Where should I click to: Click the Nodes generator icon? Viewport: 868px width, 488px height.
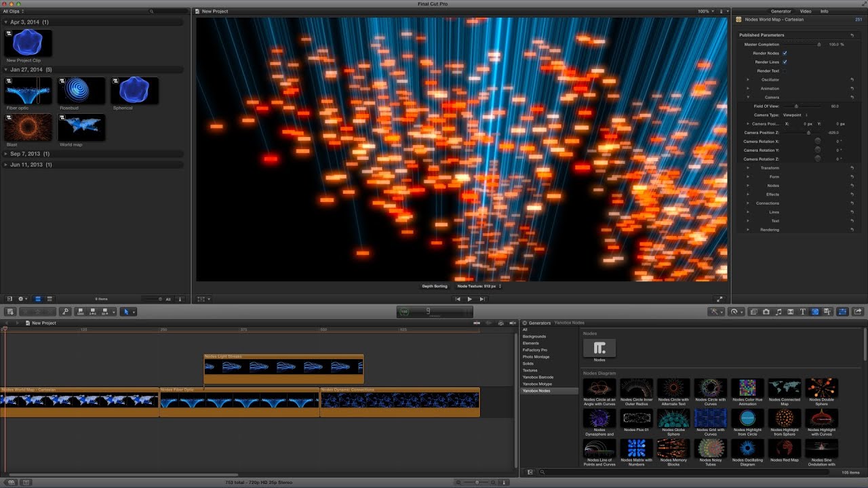[x=599, y=348]
